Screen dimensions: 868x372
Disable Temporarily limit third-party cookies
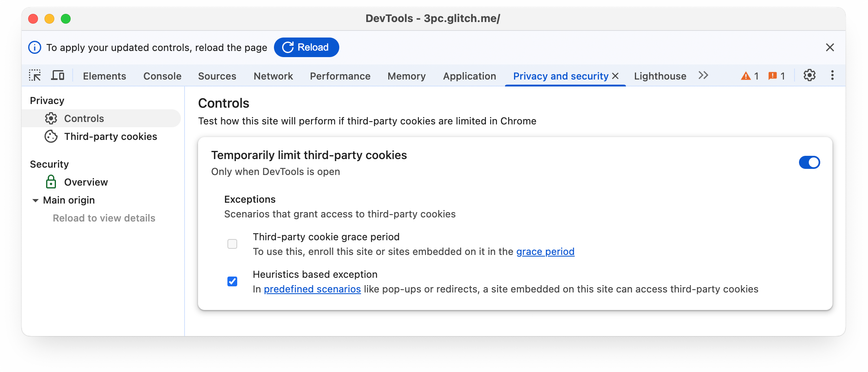(810, 162)
